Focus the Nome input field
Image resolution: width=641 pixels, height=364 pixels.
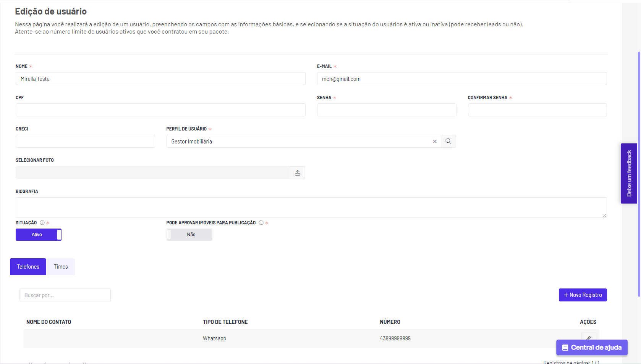[160, 79]
